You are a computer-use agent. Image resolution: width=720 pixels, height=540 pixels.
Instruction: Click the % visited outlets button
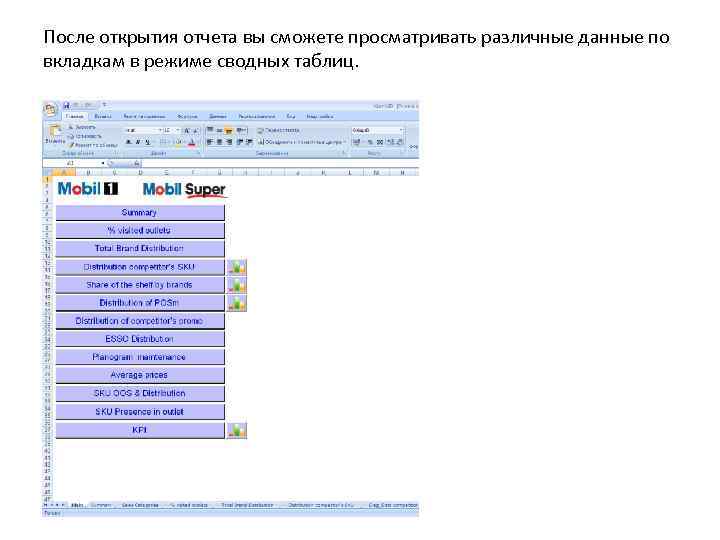[140, 230]
